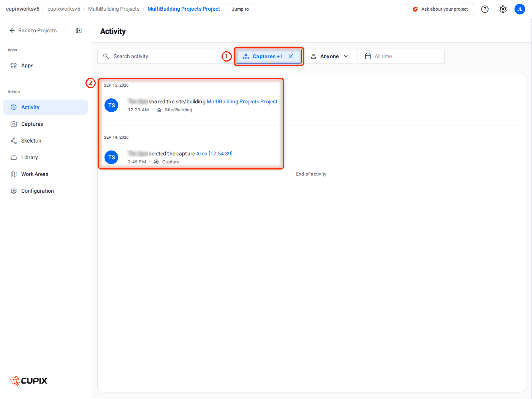Viewport: 532px width, 399px height.
Task: Open the JL user avatar menu
Action: (x=520, y=9)
